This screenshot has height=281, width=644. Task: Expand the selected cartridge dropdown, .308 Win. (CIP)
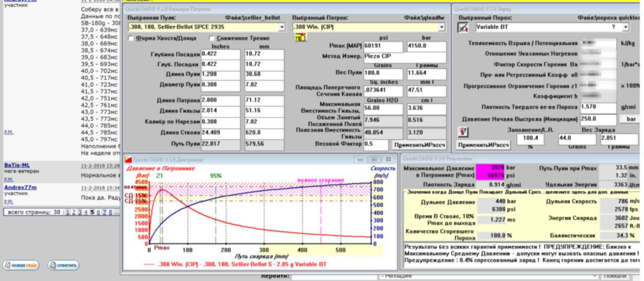pos(442,27)
